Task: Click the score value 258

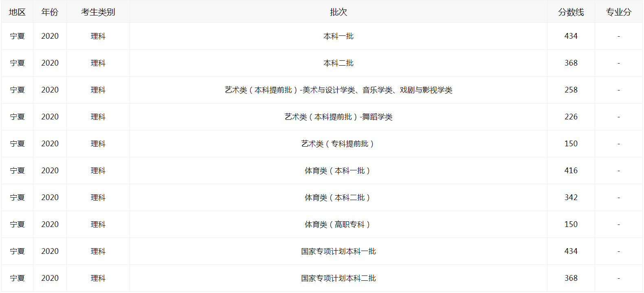Action: click(571, 90)
